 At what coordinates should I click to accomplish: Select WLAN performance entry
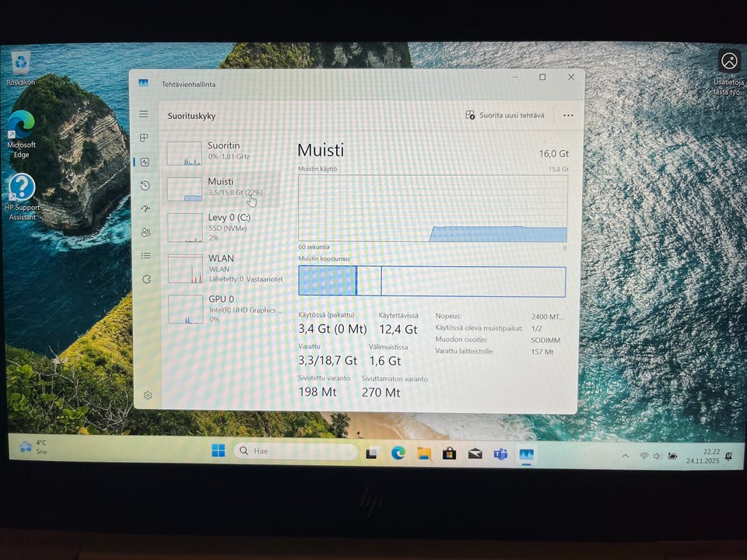tap(226, 268)
